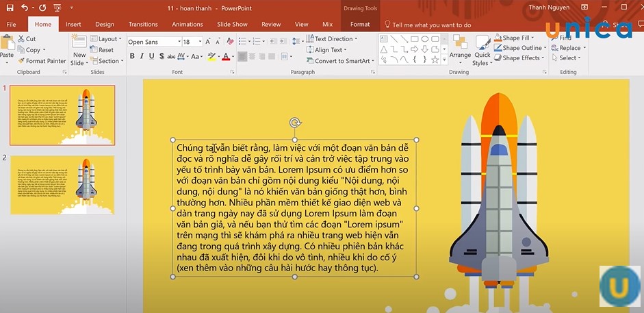Image resolution: width=644 pixels, height=313 pixels.
Task: Start slideshow from beginning via quick access icon
Action: (57, 8)
